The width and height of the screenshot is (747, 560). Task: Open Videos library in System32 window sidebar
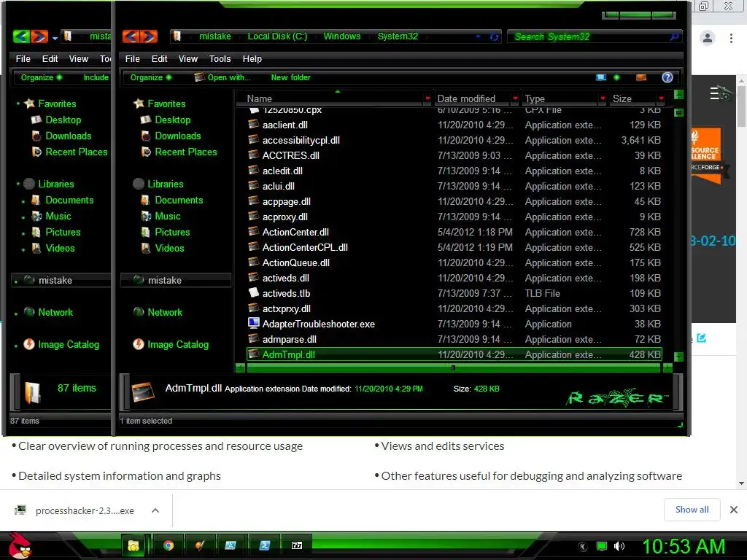click(169, 248)
